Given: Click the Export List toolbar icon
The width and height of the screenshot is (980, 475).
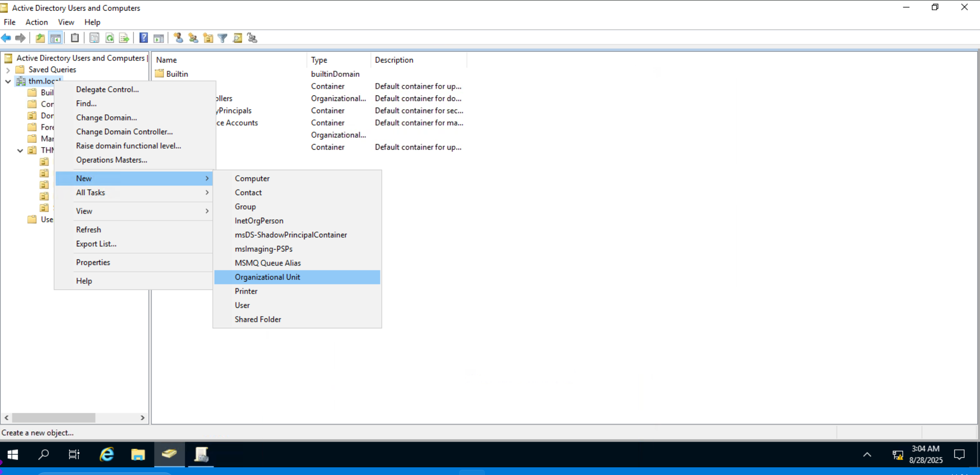Looking at the screenshot, I should tap(124, 38).
